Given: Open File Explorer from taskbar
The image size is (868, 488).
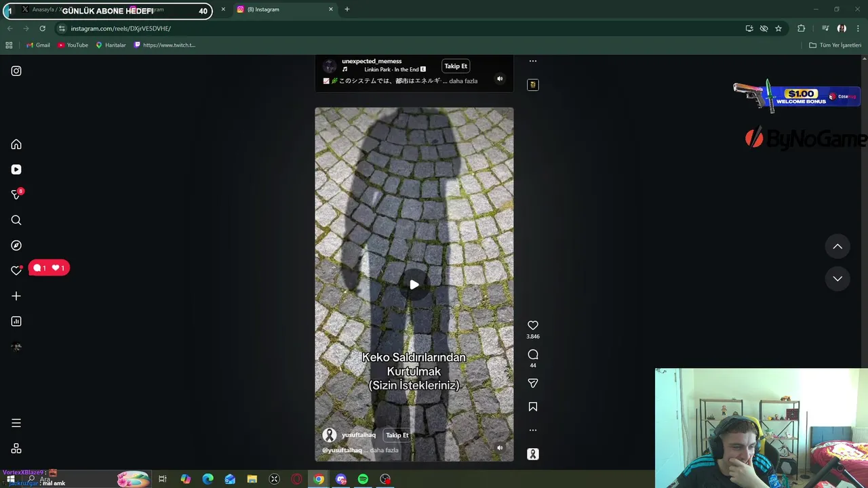Looking at the screenshot, I should [x=252, y=479].
